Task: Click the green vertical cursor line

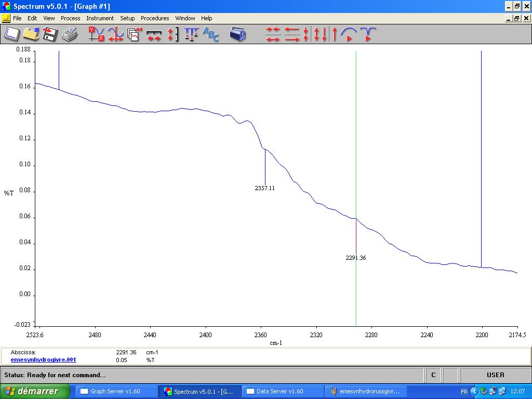Action: click(356, 156)
